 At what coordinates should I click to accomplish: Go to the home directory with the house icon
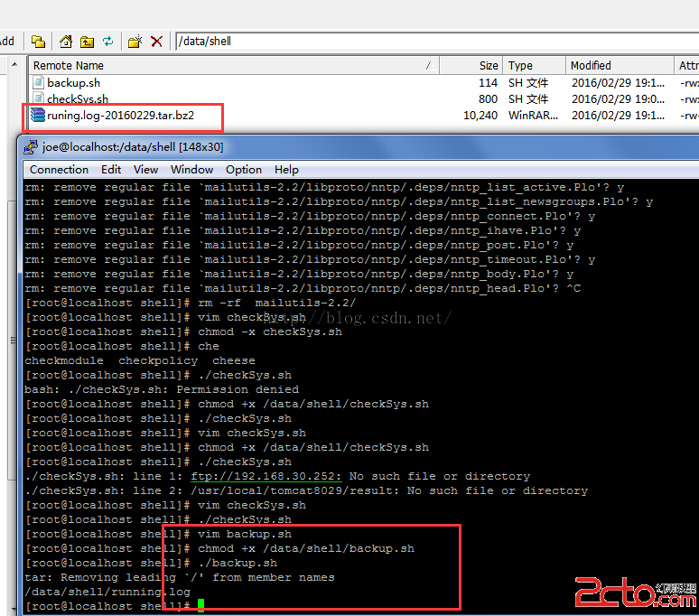click(x=66, y=42)
